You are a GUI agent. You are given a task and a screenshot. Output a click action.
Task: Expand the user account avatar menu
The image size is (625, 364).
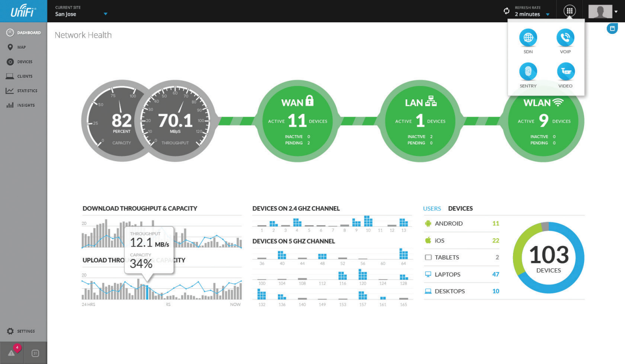(603, 11)
